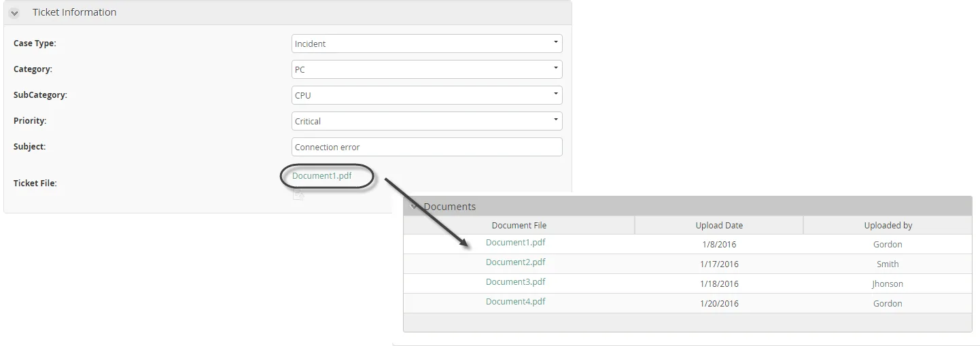Click the edit file icon below Ticket File
Screen dimensions: 980x346
click(x=298, y=195)
